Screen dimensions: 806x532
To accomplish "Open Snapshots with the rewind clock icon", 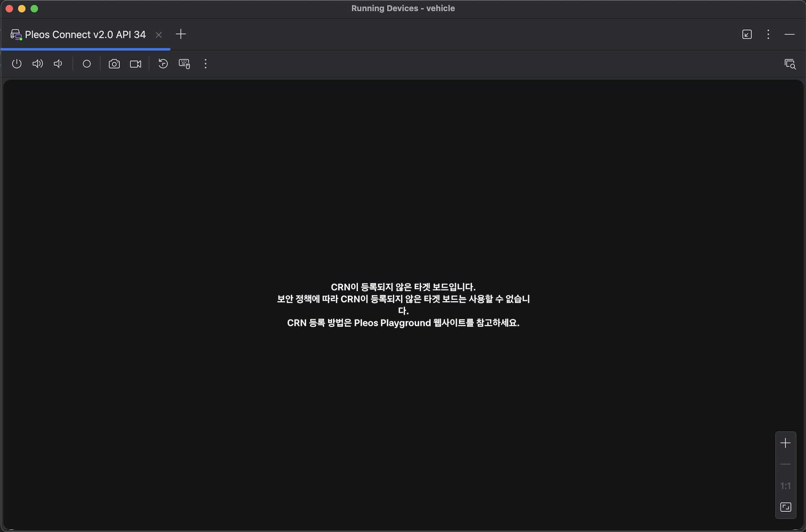I will (x=163, y=64).
